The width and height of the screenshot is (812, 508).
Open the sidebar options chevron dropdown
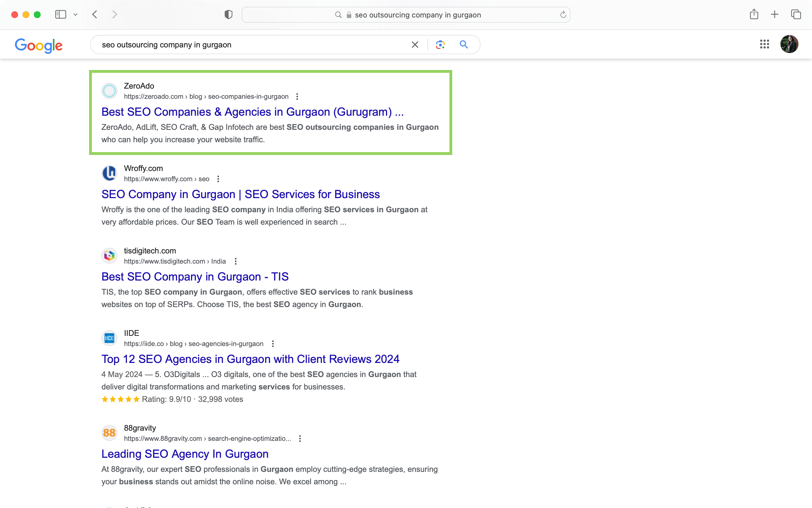tap(76, 14)
